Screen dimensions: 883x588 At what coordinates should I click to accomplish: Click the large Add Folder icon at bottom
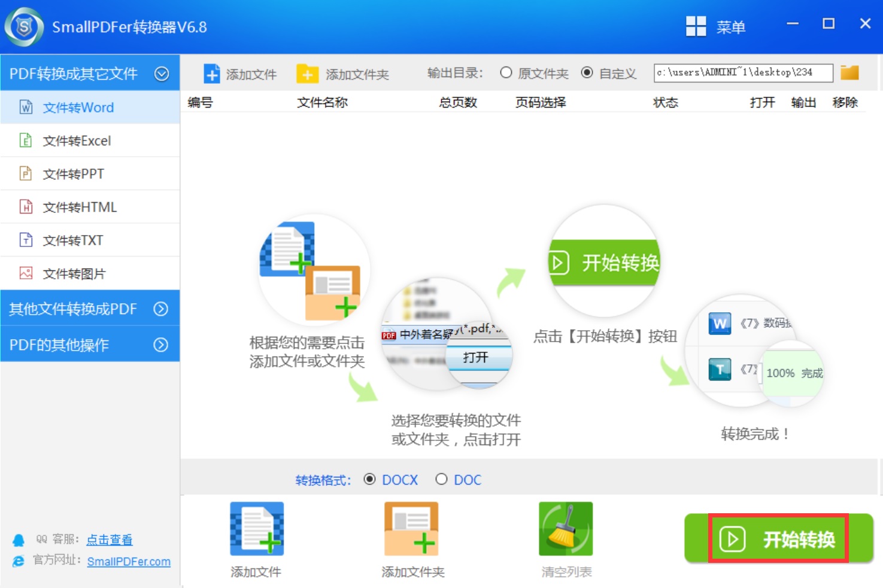pyautogui.click(x=412, y=529)
